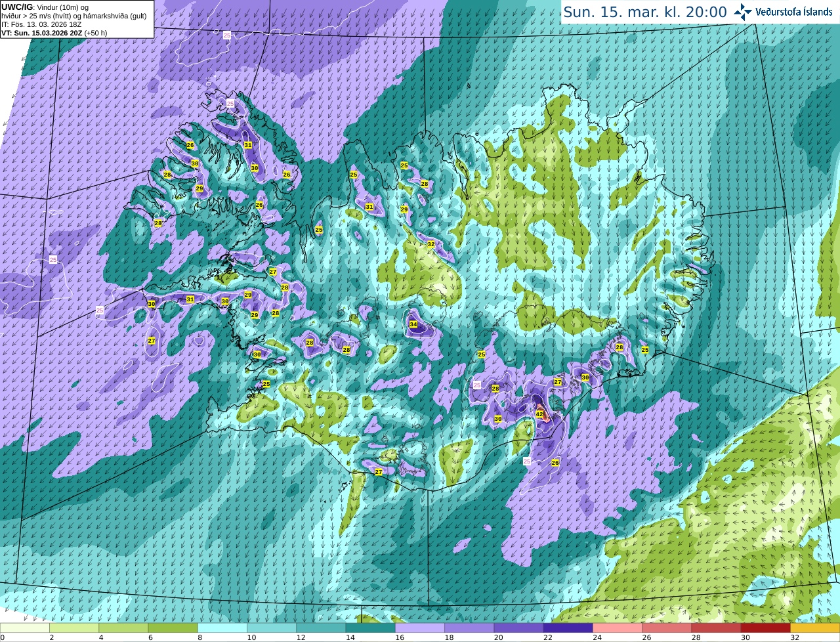This screenshot has width=840, height=642.
Task: Pick the 24–26 m/s pink legend swatch
Action: pyautogui.click(x=618, y=628)
